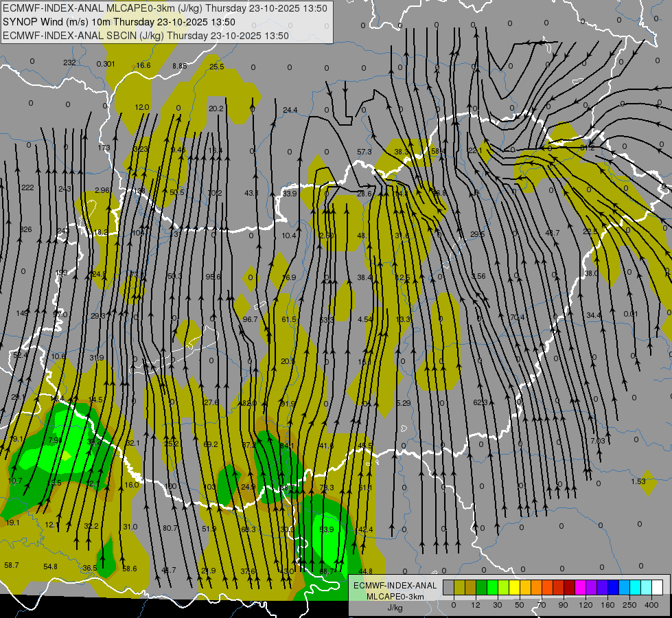Click the lime yellow-green legend swatch

tap(504, 588)
